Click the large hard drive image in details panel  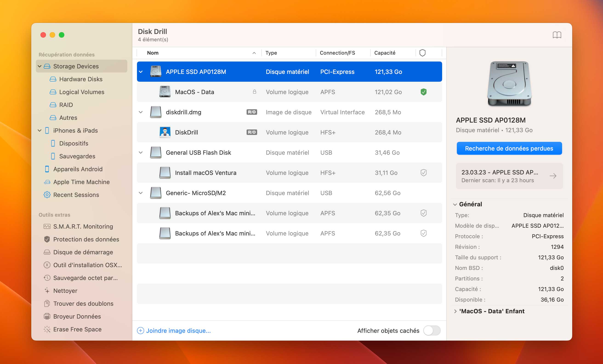point(509,84)
